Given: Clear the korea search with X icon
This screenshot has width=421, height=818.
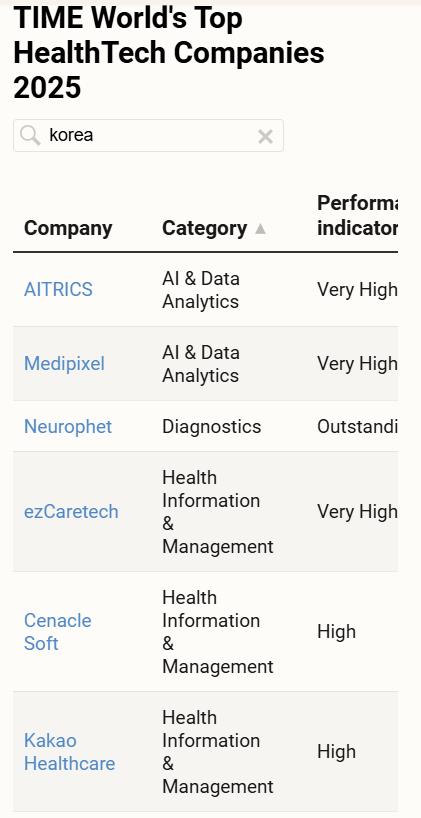Looking at the screenshot, I should tap(265, 137).
